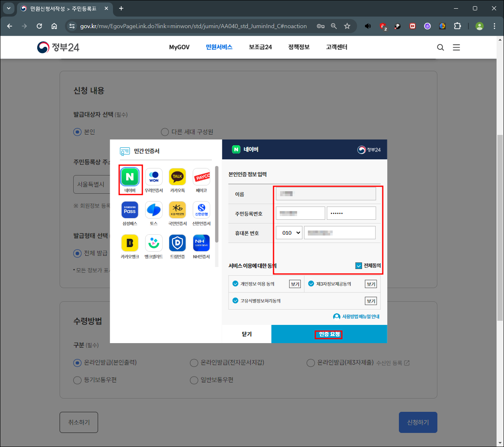The width and height of the screenshot is (504, 447).
Task: View site information icon in address bar
Action: (72, 26)
